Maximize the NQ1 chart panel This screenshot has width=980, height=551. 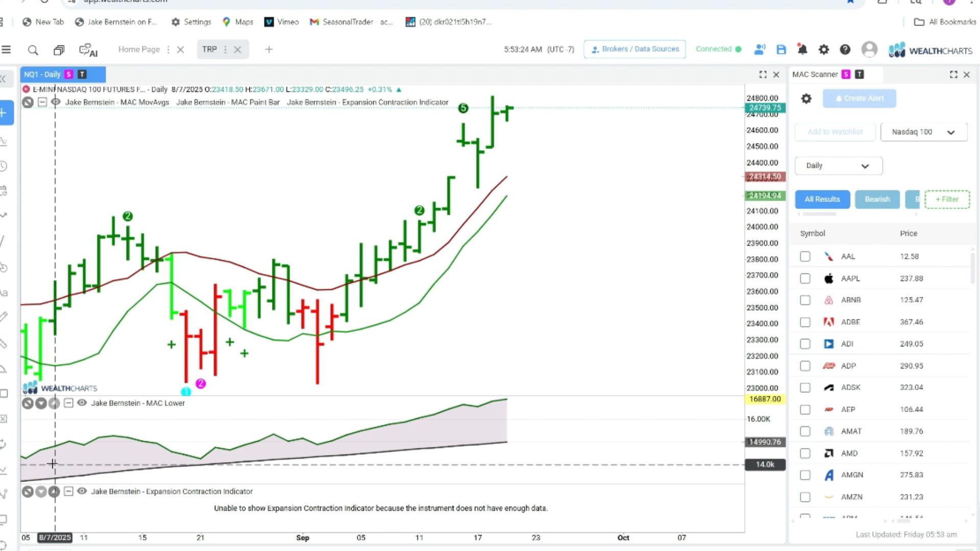point(763,74)
